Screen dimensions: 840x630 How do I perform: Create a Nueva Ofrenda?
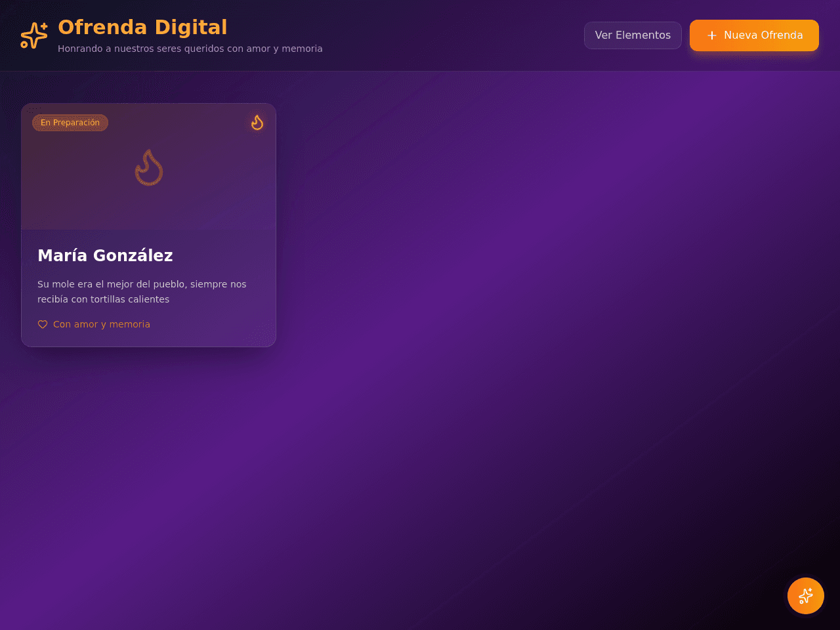click(754, 35)
